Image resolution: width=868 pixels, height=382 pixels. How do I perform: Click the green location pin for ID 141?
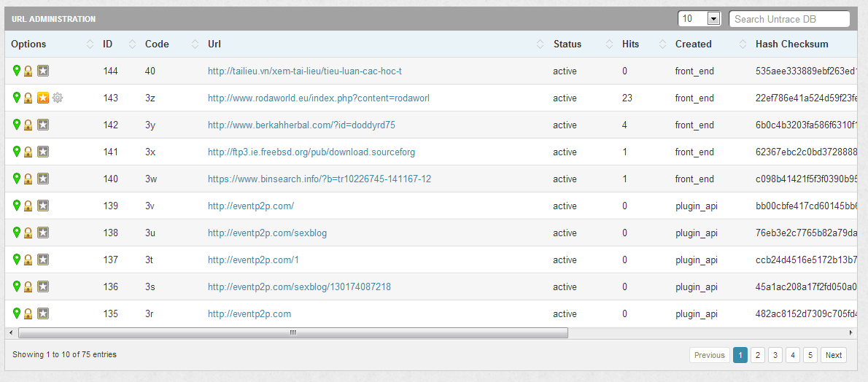click(17, 151)
